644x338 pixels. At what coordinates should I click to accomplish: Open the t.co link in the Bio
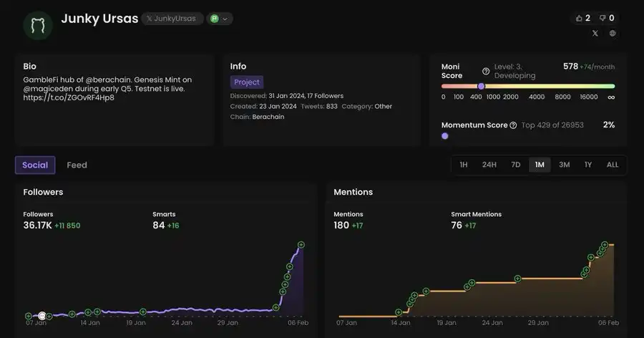[69, 98]
